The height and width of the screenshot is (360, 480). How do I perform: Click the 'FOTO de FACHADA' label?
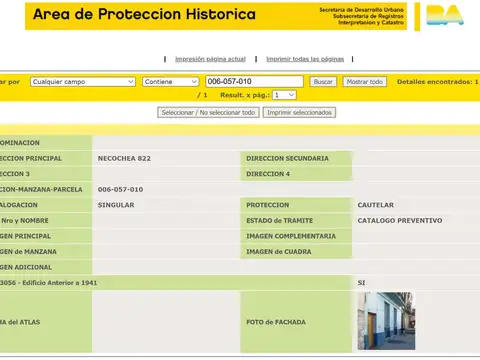276,322
